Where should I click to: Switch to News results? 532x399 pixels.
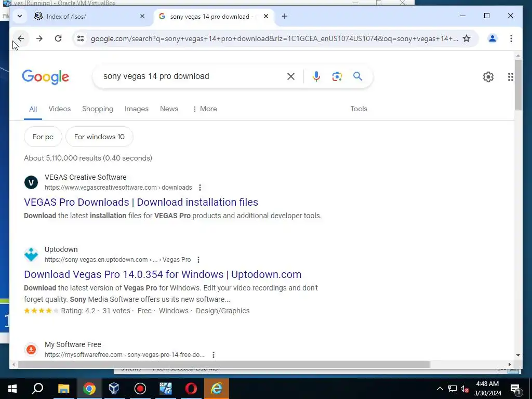169,109
